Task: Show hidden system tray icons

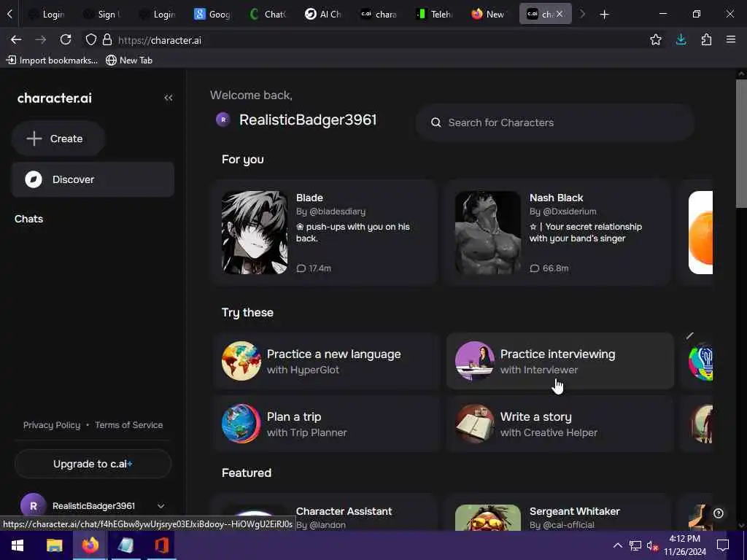Action: (617, 545)
